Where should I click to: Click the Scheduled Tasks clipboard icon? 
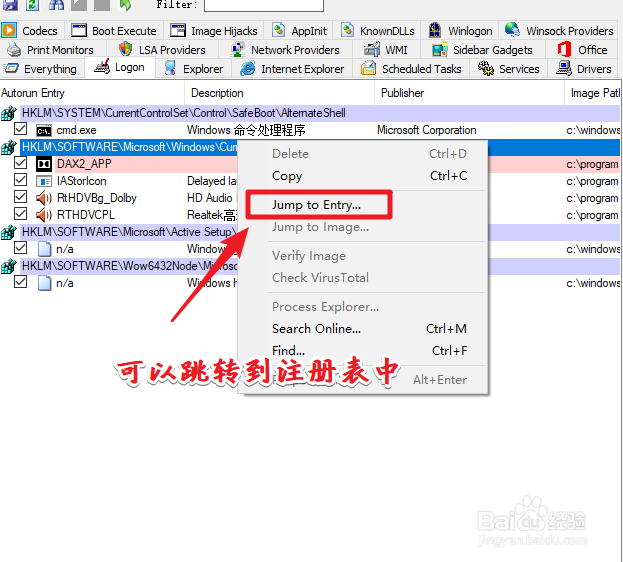point(368,68)
